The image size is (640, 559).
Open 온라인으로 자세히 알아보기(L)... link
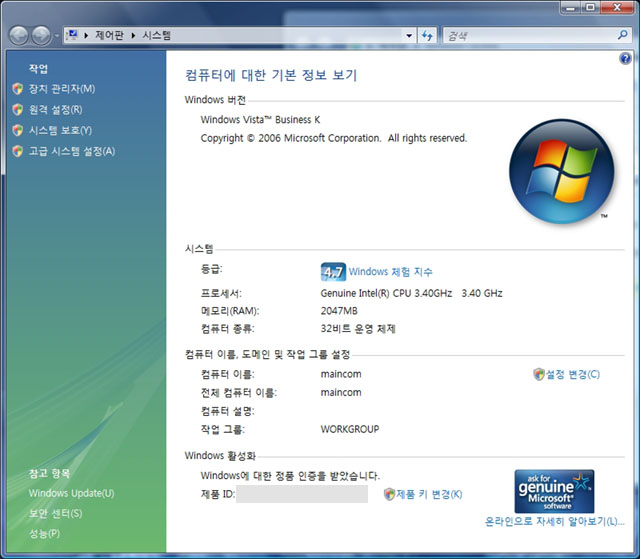pyautogui.click(x=554, y=521)
